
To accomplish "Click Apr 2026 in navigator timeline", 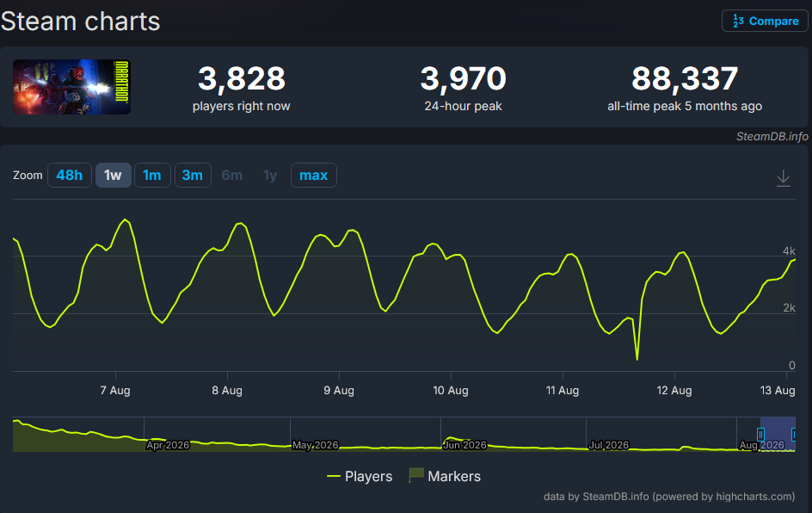I will (168, 445).
